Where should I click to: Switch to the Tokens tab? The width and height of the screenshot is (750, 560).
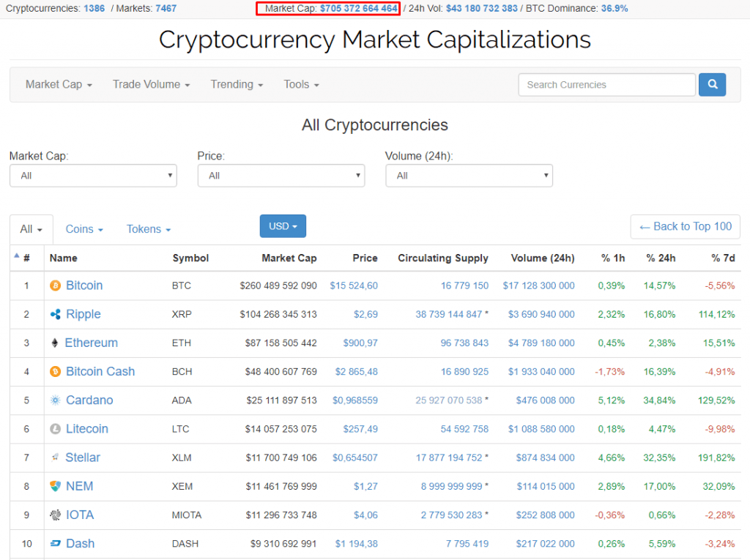tap(149, 229)
